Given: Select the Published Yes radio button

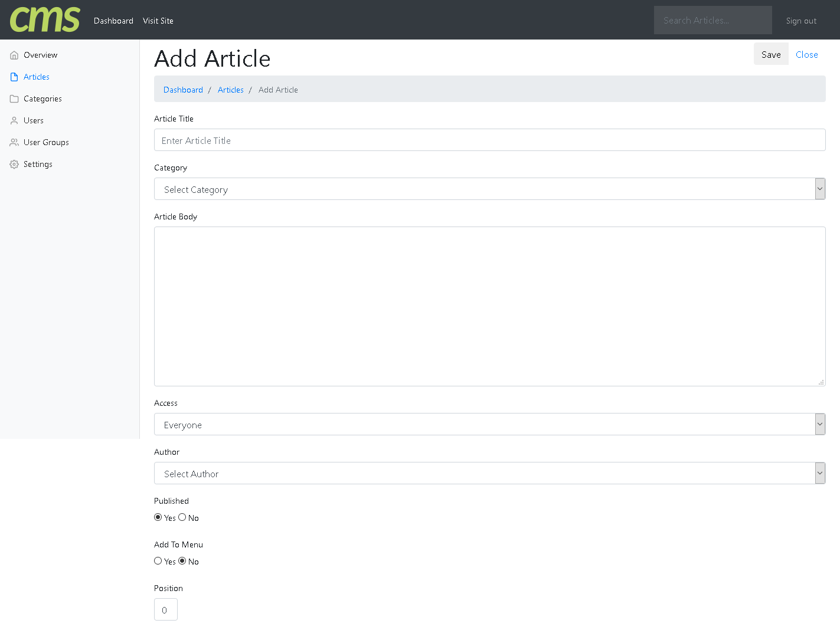Looking at the screenshot, I should (x=158, y=517).
